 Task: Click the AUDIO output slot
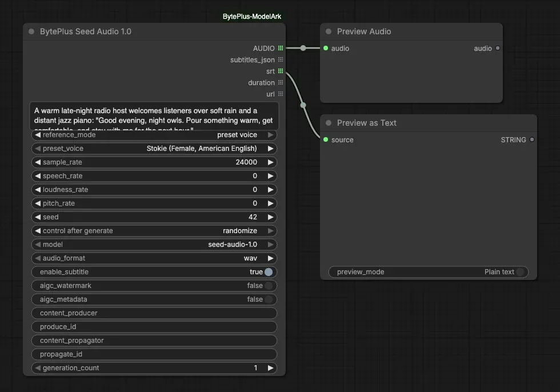[281, 48]
